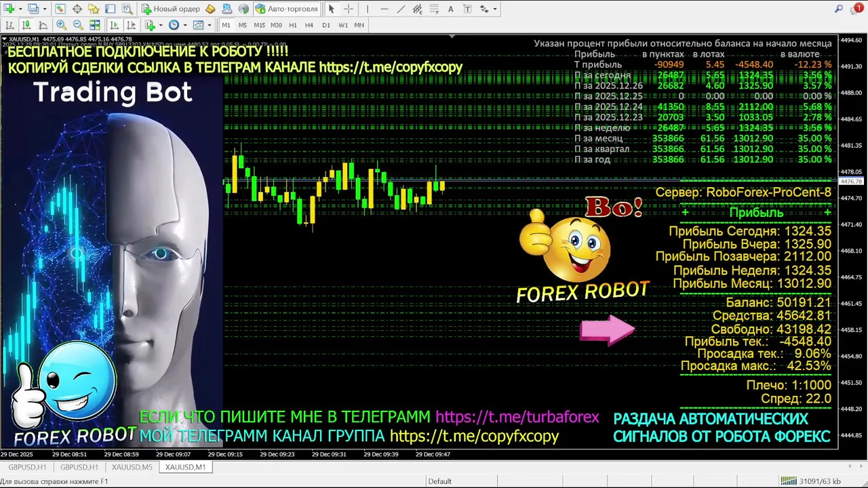Open the arrows objects tool
Screen dimensions: 868x488
(x=484, y=9)
